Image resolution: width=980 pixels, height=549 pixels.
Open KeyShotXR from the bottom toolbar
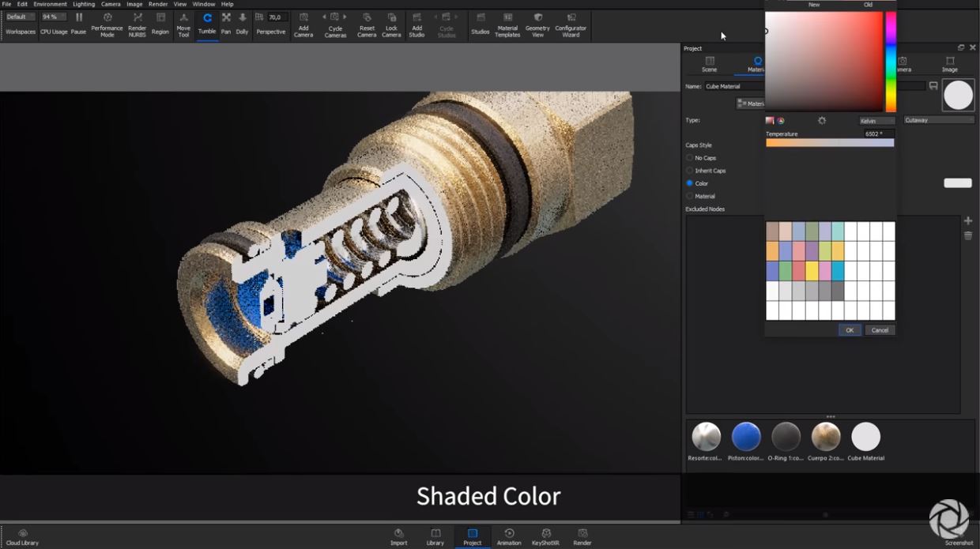[x=545, y=537]
